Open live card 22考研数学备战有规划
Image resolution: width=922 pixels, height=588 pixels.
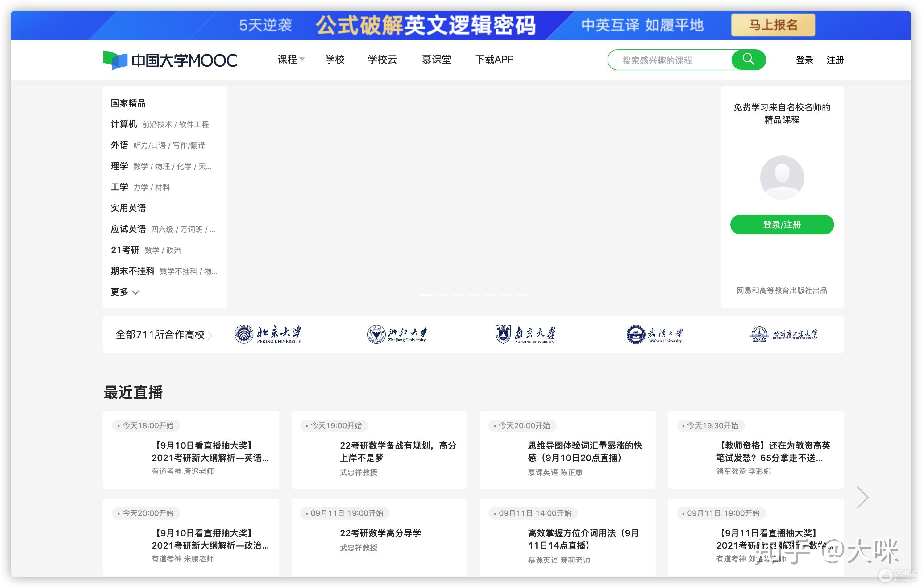(380, 450)
